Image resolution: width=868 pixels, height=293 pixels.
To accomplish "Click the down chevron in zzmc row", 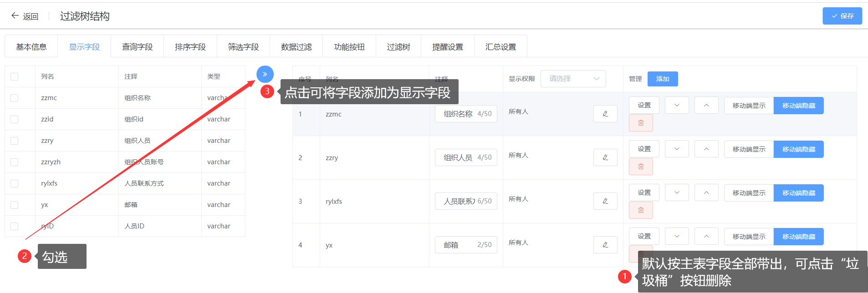I will coord(677,106).
